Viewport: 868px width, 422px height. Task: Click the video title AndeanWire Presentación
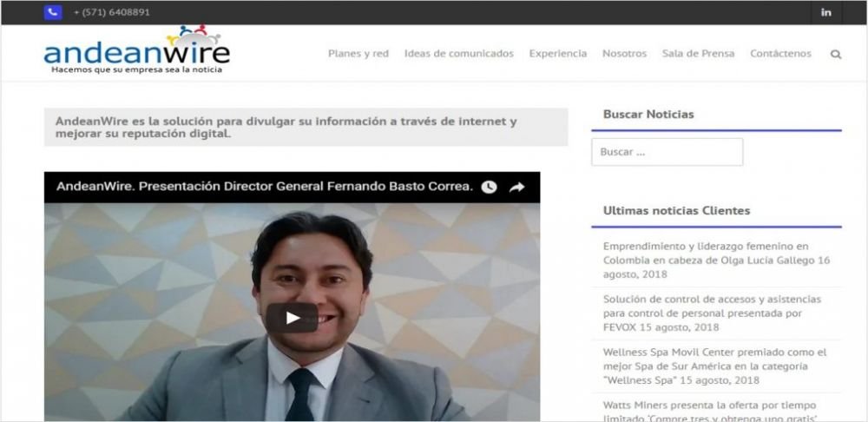pos(265,187)
